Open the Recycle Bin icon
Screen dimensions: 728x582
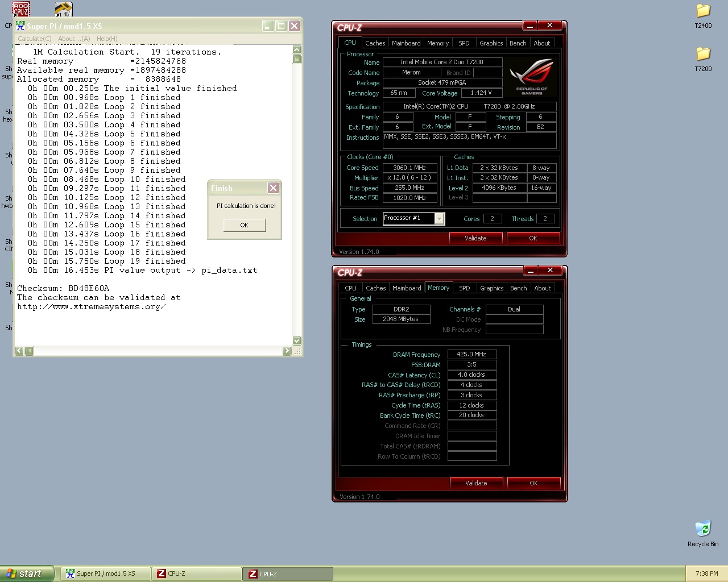703,533
